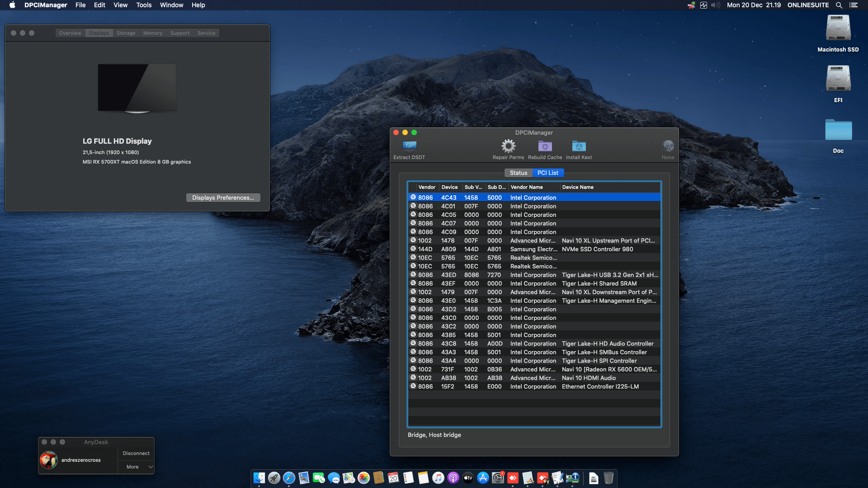Click the Vendor column header
The width and height of the screenshot is (868, 488).
[427, 187]
